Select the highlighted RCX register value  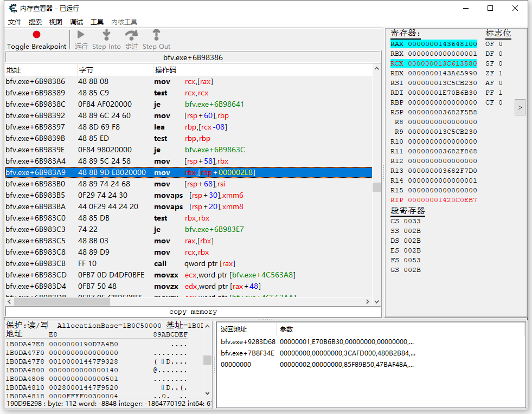click(443, 63)
